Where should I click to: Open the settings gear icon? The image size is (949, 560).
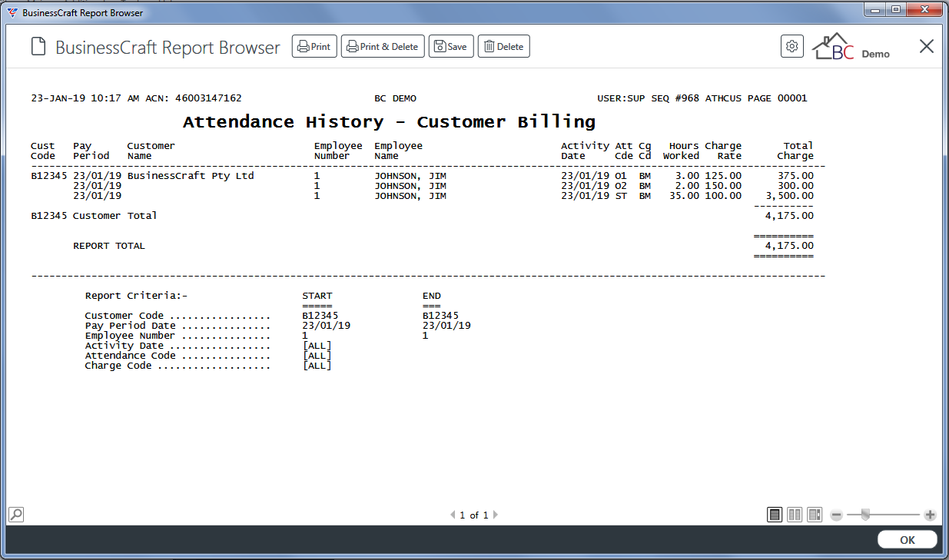click(x=792, y=46)
